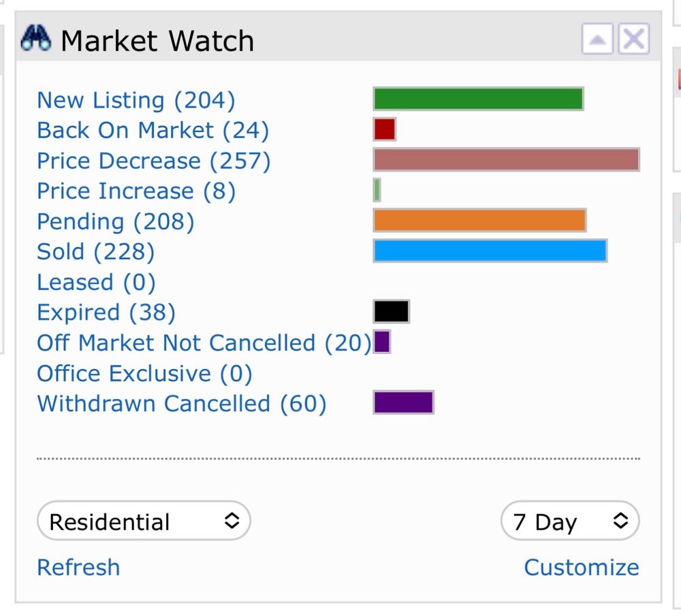Open Sold (228) listings
This screenshot has height=616, width=681.
95,252
